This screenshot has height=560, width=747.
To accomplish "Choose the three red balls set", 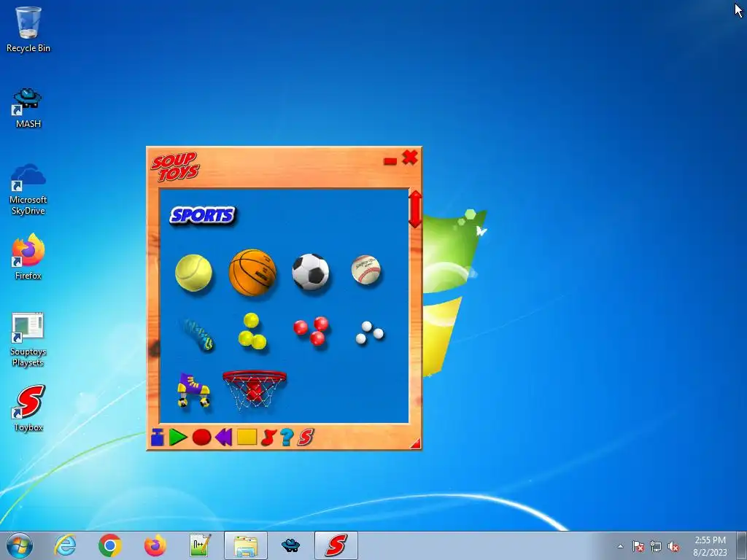I will [311, 330].
